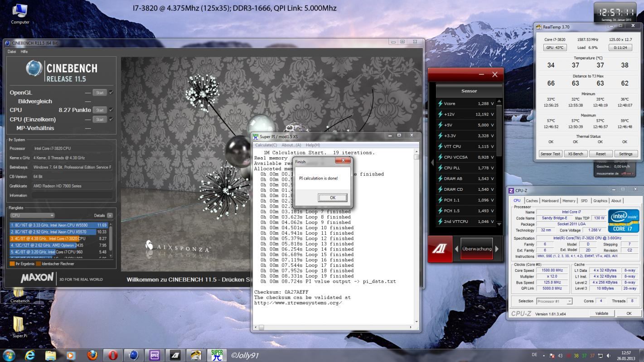
Task: Switch to CPU-Z SPD tab
Action: click(584, 201)
